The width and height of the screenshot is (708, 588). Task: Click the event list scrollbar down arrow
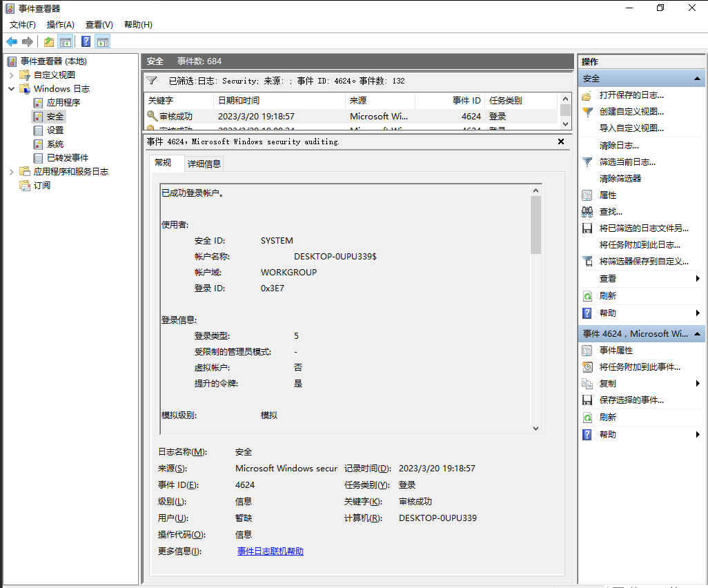(565, 124)
